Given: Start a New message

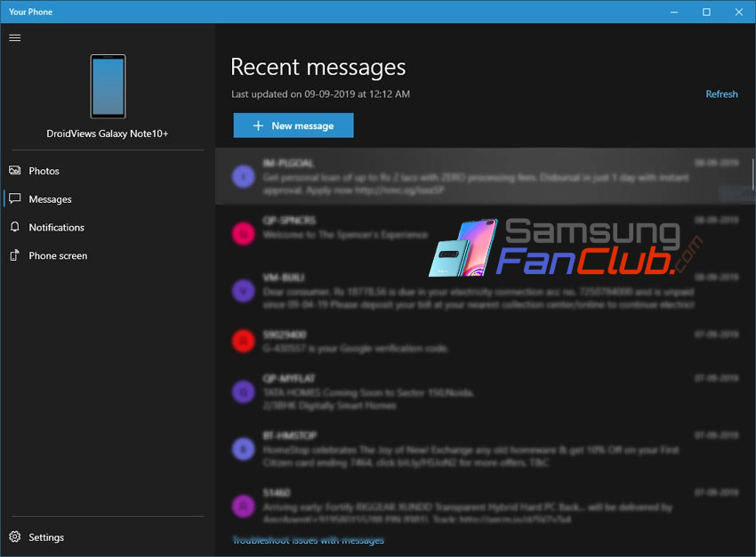Looking at the screenshot, I should tap(294, 125).
